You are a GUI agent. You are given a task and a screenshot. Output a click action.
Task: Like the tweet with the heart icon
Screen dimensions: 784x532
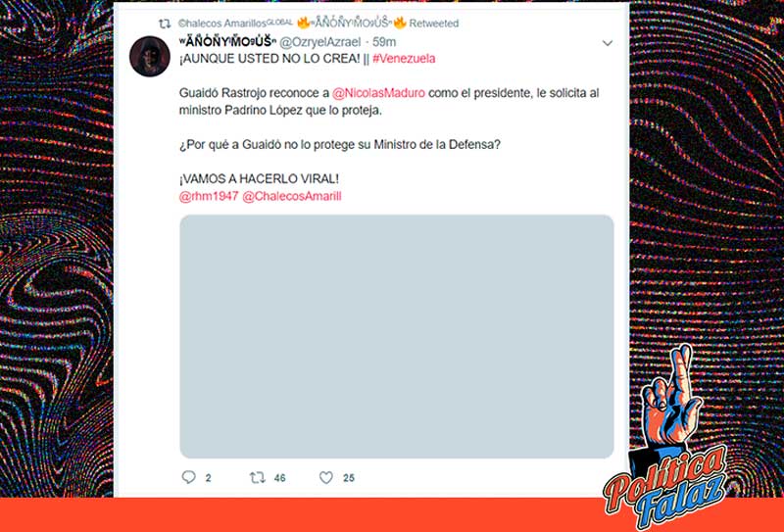coord(326,477)
